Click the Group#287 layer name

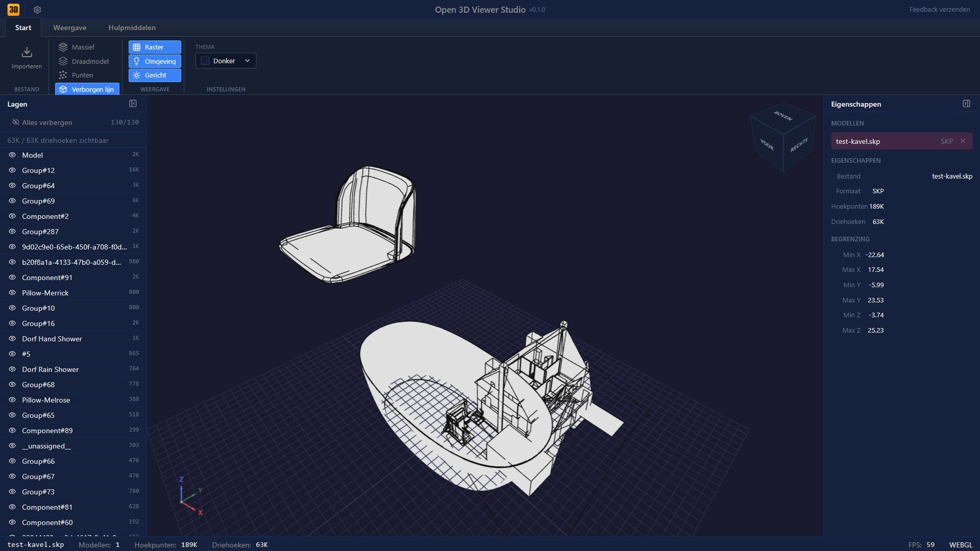point(40,232)
